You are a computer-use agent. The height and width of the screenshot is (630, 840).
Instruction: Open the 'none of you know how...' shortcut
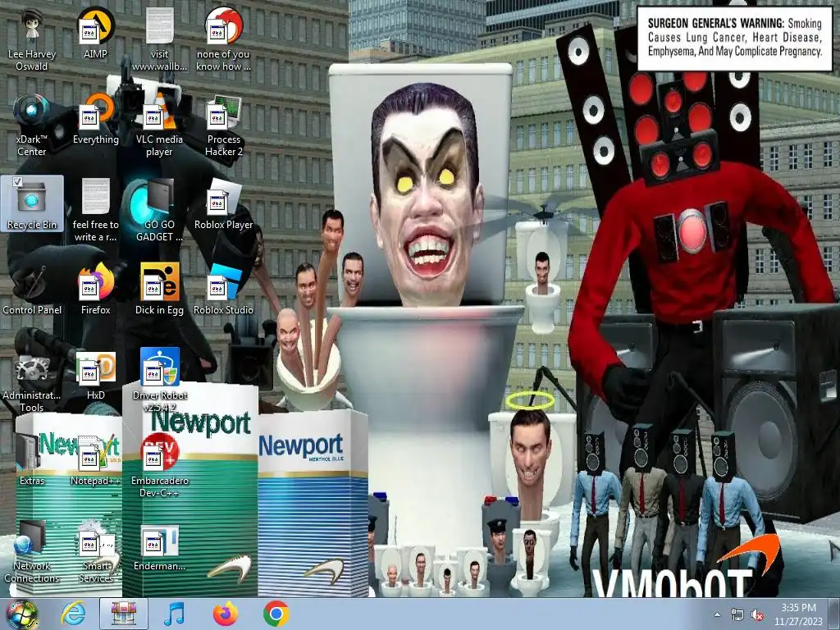[x=223, y=40]
